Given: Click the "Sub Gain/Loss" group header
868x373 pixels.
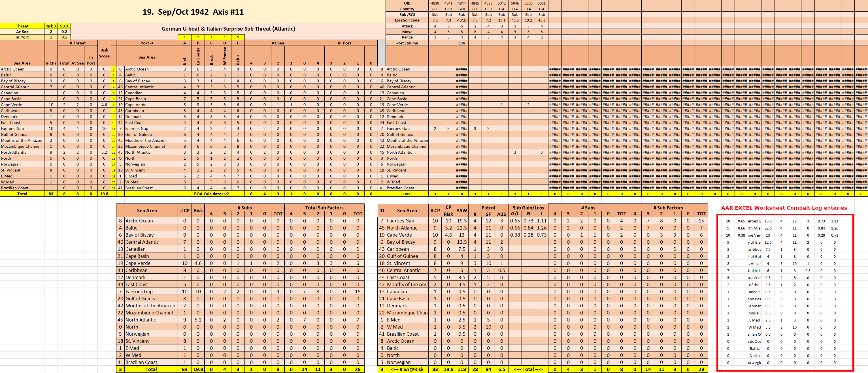Looking at the screenshot, I should 528,208.
